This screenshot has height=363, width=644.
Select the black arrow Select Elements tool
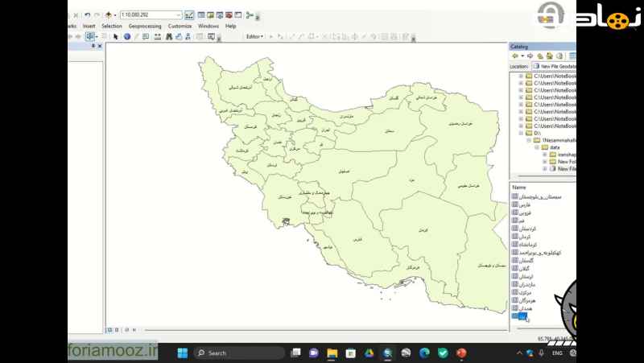click(x=116, y=36)
